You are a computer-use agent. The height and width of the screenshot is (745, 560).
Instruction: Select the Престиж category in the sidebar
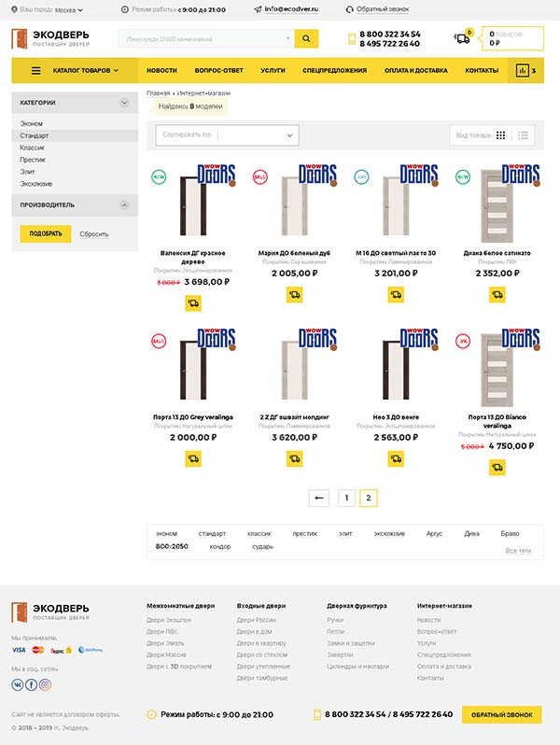[33, 160]
